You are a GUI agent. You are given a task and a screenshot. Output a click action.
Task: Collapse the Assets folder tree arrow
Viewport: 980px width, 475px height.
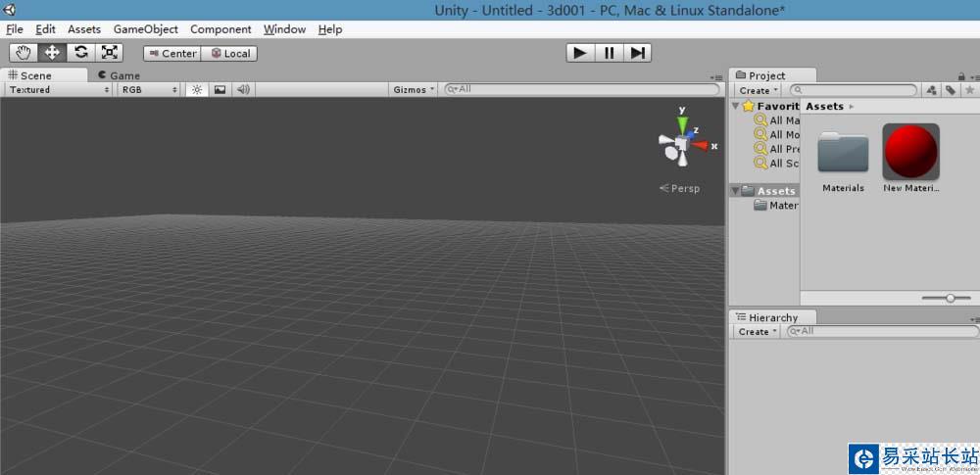point(736,191)
